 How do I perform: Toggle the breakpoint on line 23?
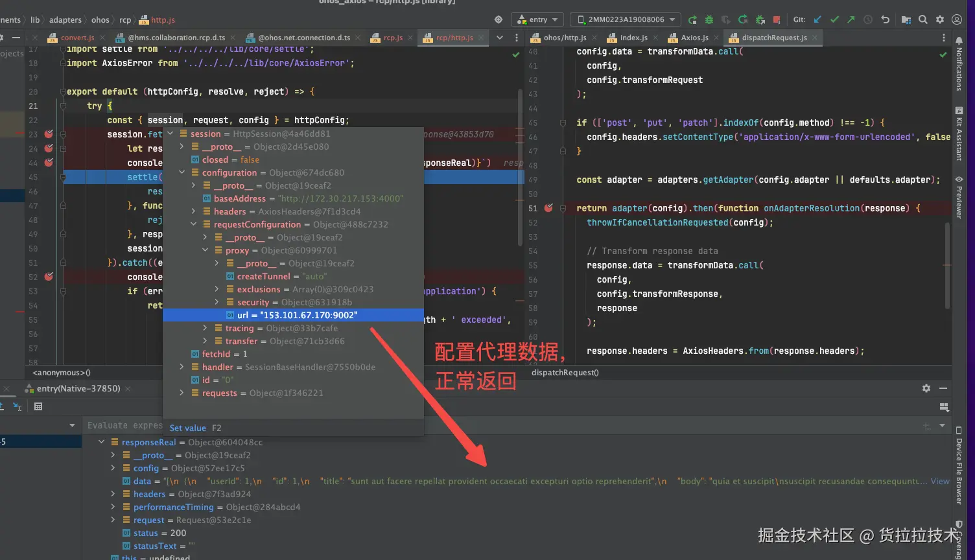(49, 134)
